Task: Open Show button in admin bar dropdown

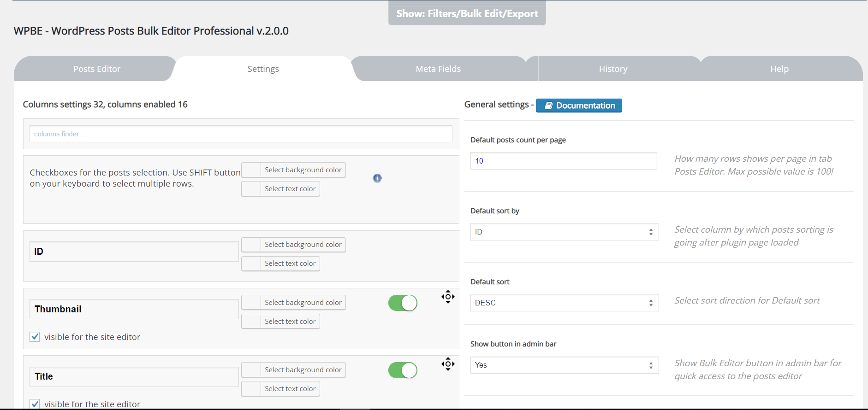Action: click(x=564, y=365)
